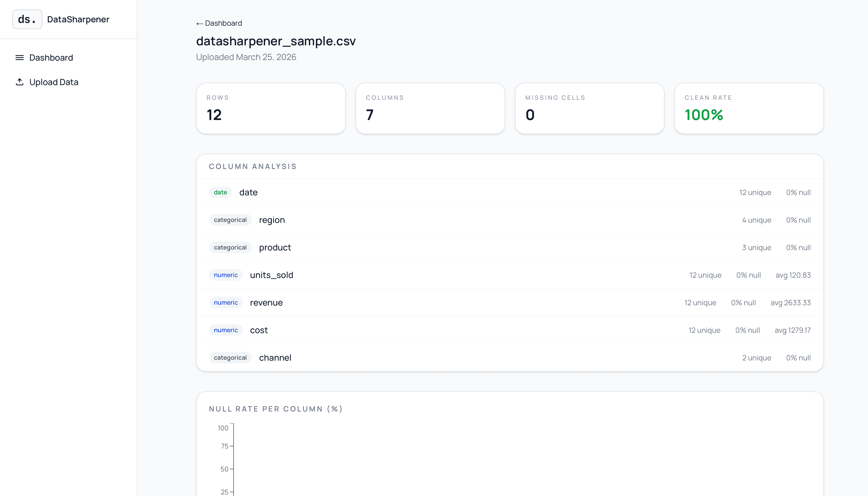868x496 pixels.
Task: Select the Columns stat card showing 7
Action: tap(430, 108)
